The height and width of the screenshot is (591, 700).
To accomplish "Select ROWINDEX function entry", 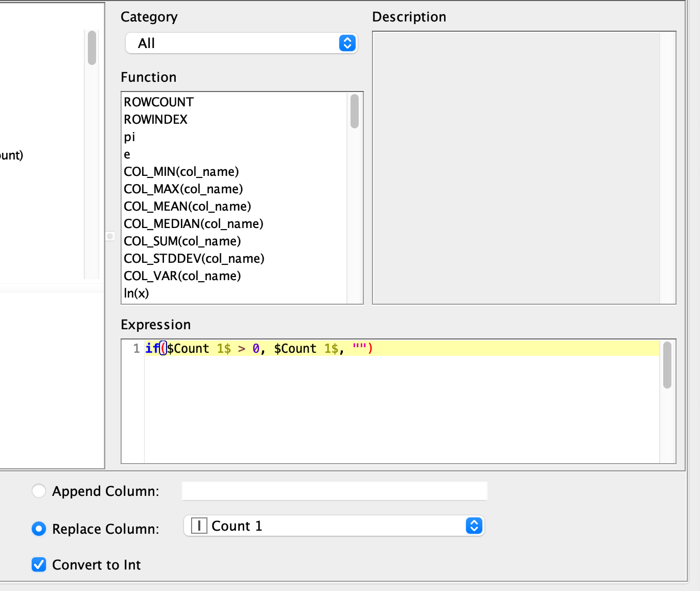I will pos(156,120).
